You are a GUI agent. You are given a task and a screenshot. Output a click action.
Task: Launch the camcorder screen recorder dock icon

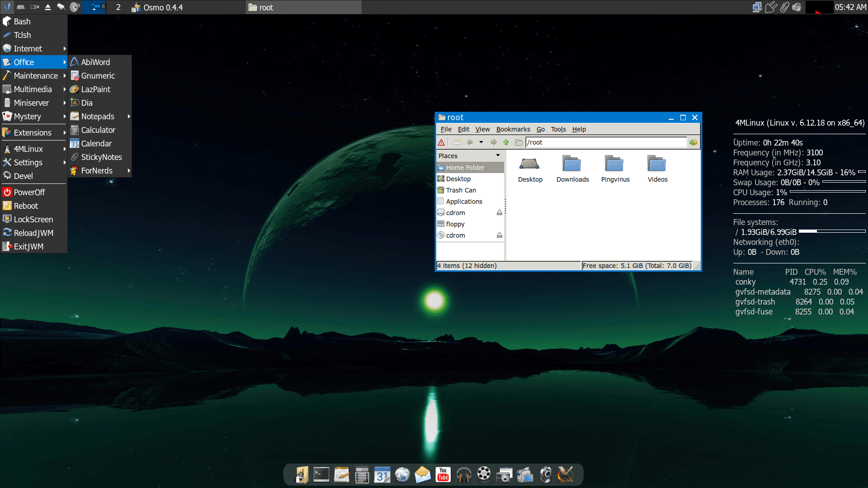tap(524, 475)
